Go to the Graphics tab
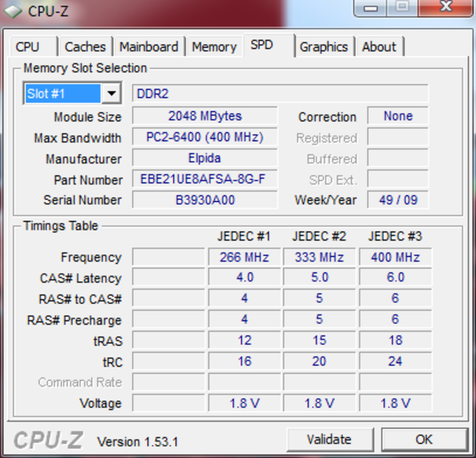476x458 pixels. click(324, 47)
